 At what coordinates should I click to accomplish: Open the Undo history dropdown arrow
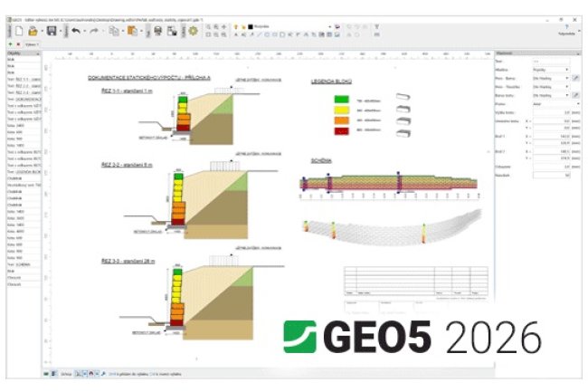pos(85,31)
